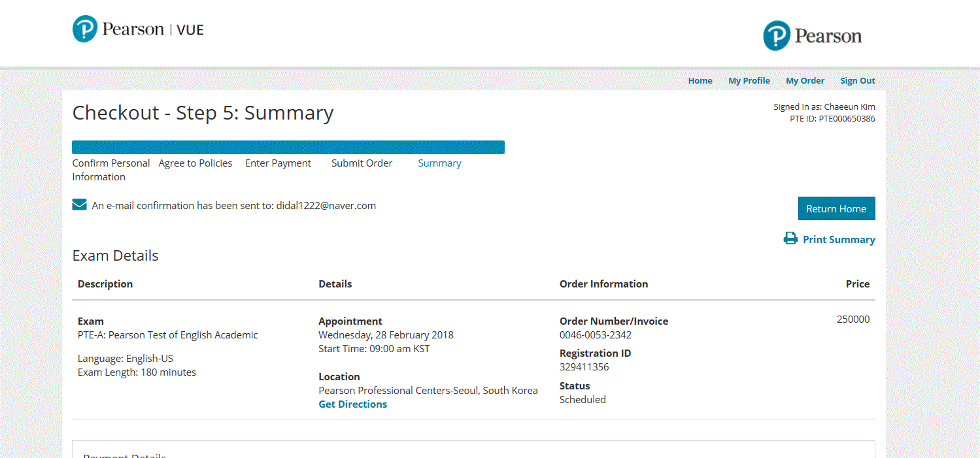Viewport: 980px width, 458px height.
Task: Select the Summary step label
Action: 439,163
